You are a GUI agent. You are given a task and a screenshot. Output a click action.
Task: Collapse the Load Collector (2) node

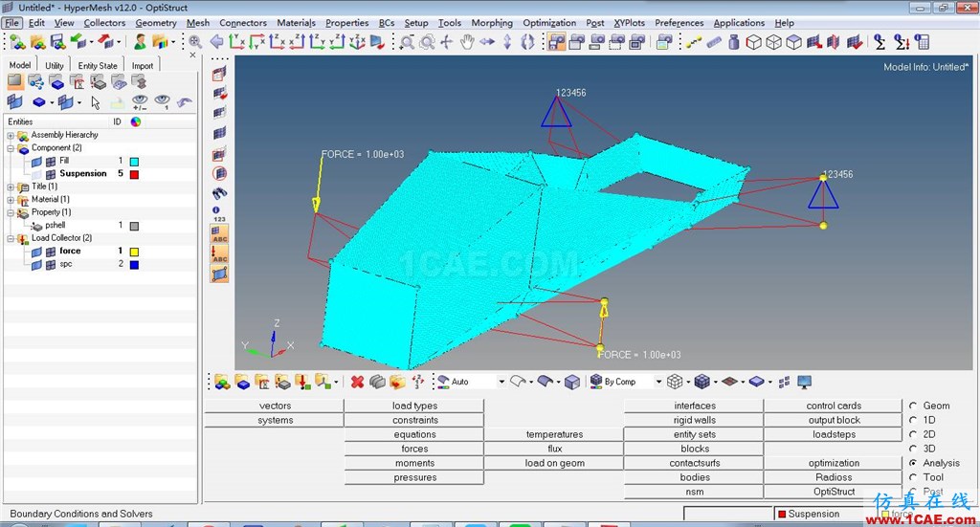(11, 238)
